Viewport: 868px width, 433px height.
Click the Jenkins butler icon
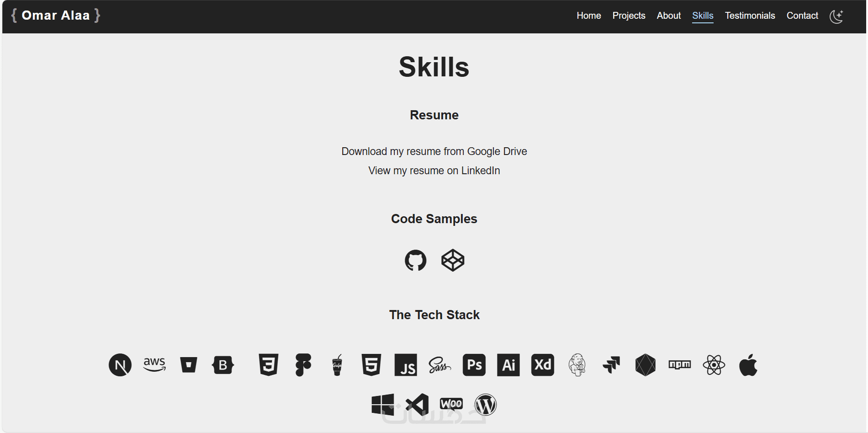pos(577,365)
